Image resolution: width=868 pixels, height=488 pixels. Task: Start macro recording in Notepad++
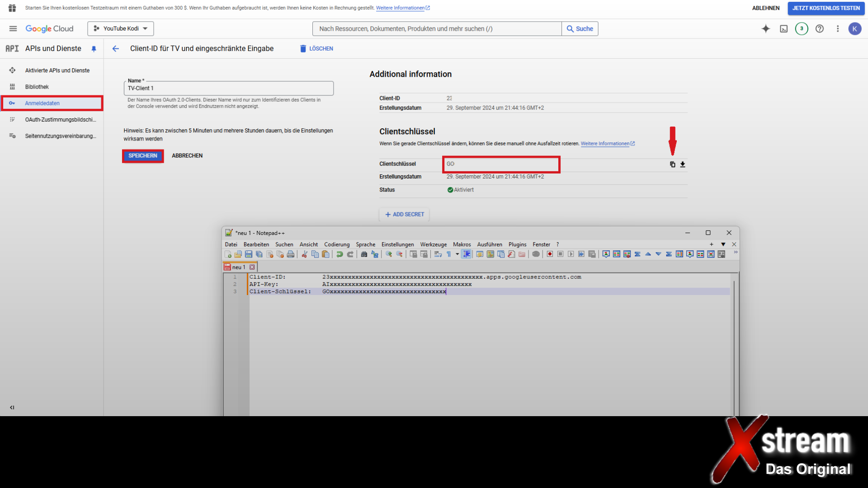pyautogui.click(x=550, y=254)
